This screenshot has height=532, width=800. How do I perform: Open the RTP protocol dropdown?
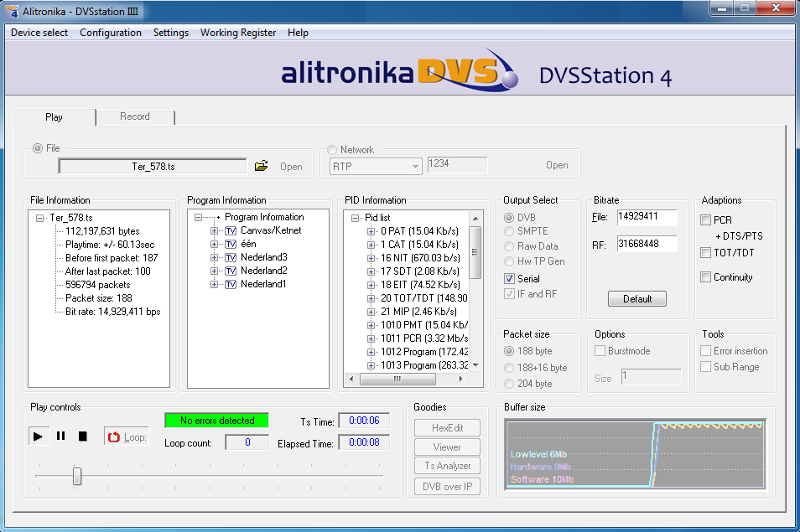coord(413,166)
